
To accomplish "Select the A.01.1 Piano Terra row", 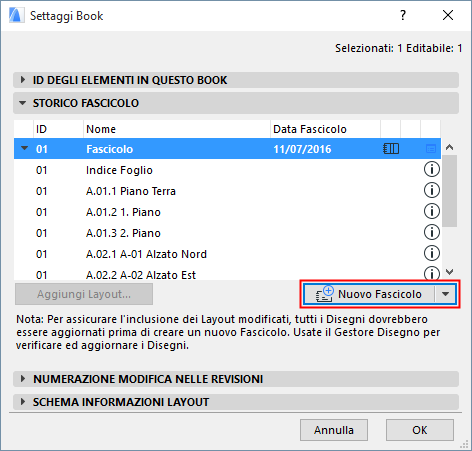I will tap(227, 191).
